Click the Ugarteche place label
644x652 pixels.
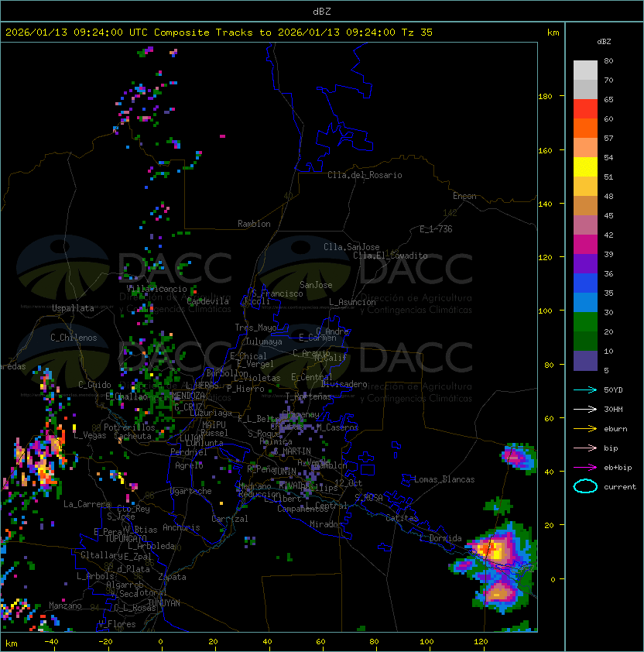(x=191, y=491)
